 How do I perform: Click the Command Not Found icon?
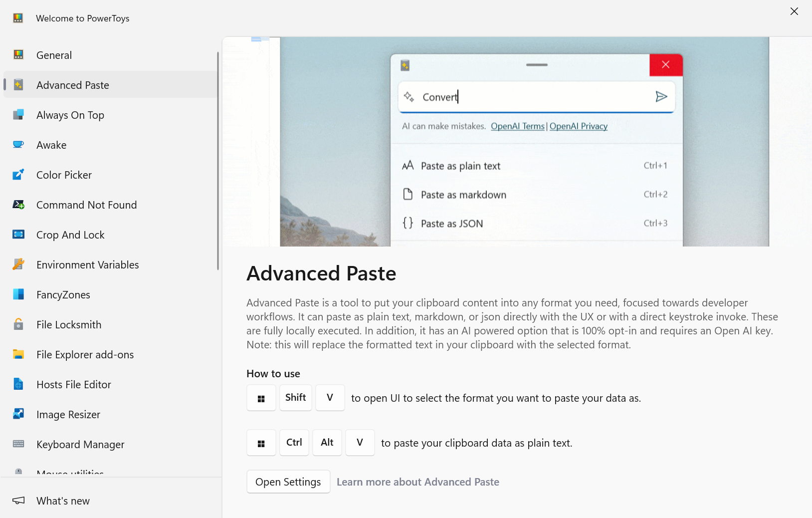[18, 205]
